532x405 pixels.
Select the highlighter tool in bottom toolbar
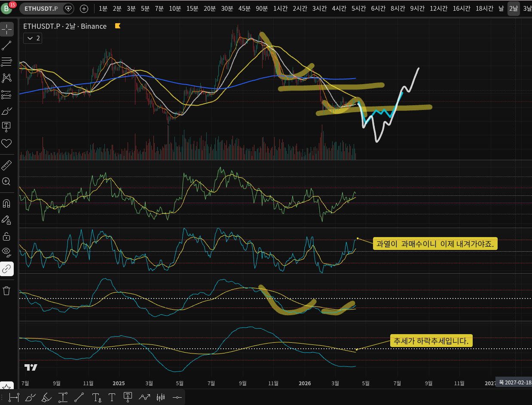click(46, 398)
